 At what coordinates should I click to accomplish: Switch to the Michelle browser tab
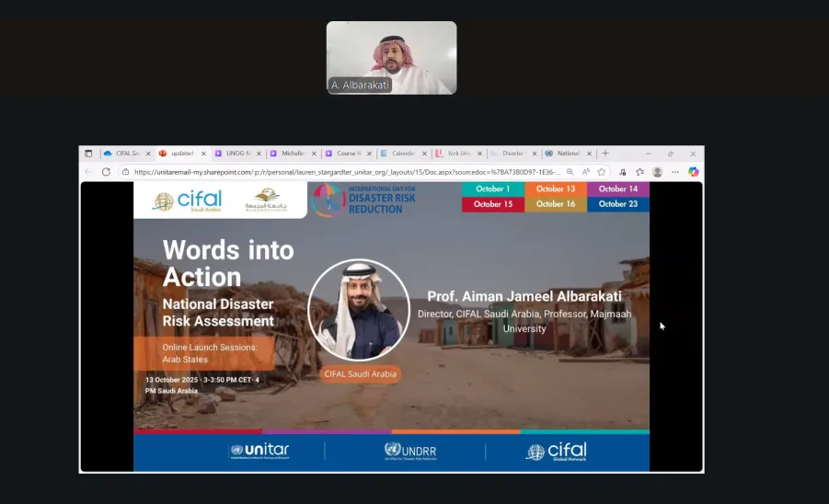(x=292, y=154)
